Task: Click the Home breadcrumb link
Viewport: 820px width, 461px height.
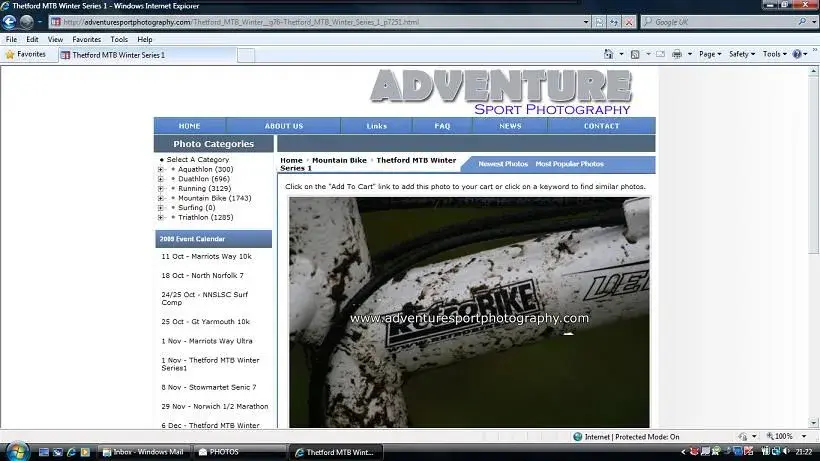Action: click(x=291, y=160)
